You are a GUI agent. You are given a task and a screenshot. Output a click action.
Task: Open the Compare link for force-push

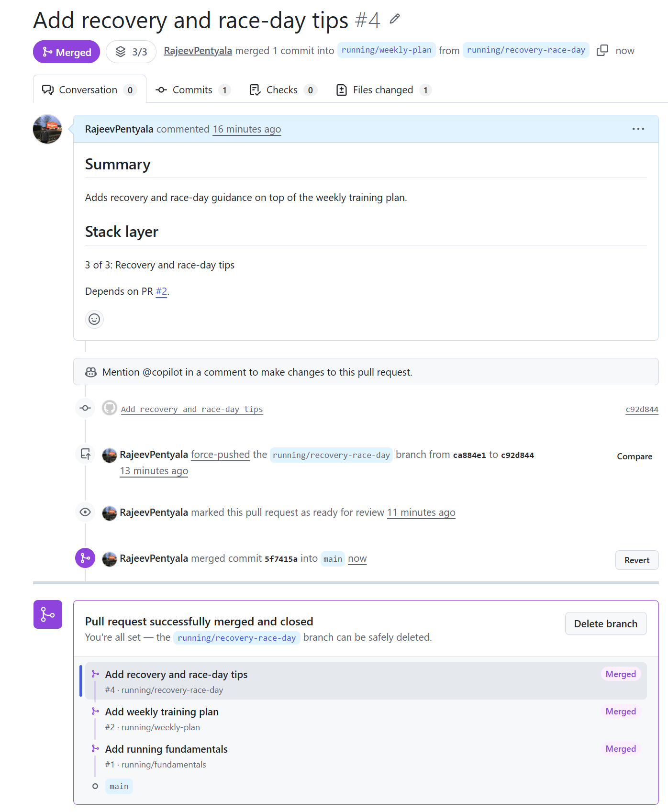click(635, 456)
